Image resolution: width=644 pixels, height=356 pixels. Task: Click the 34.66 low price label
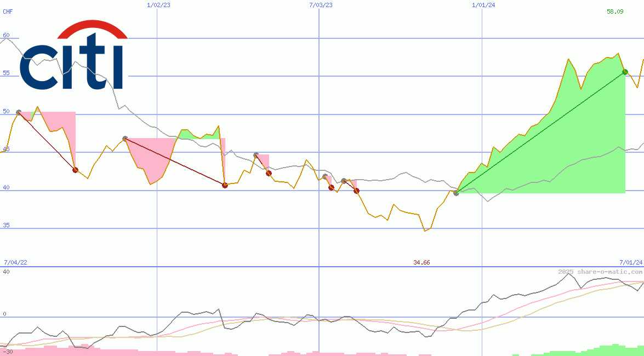pyautogui.click(x=421, y=262)
